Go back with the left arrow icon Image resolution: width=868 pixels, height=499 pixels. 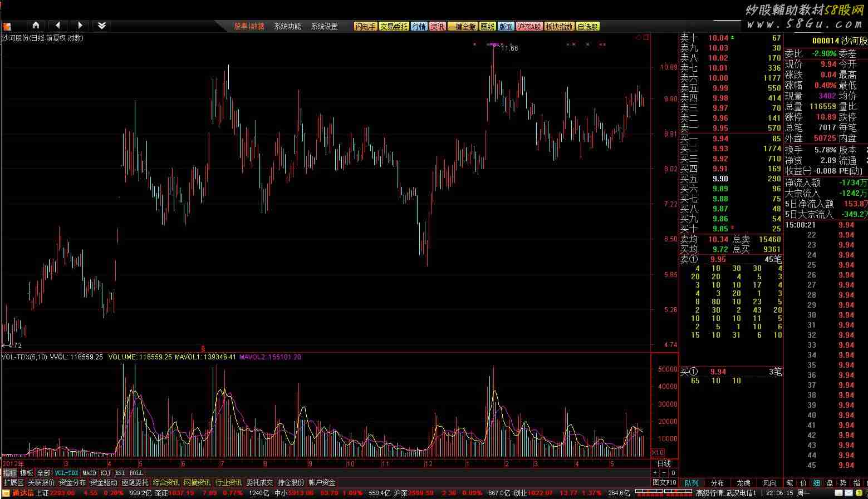[57, 26]
